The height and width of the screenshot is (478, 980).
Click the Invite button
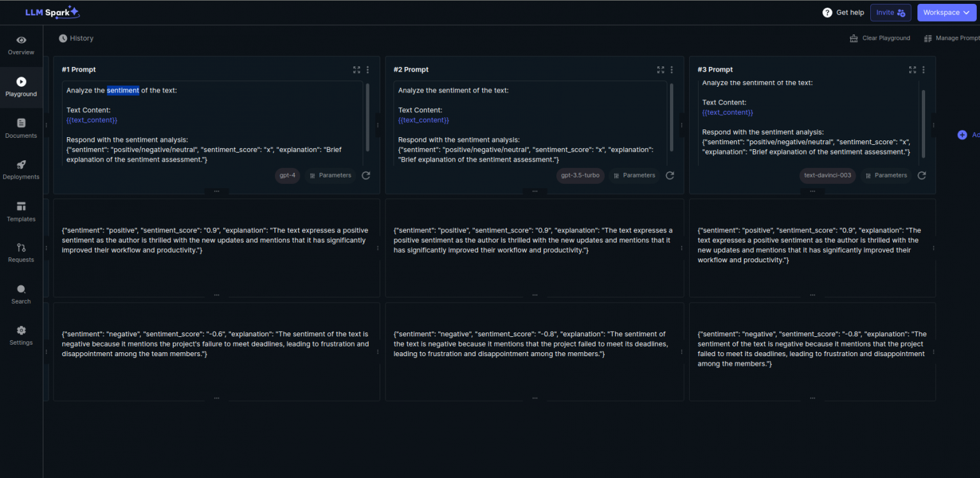point(890,13)
